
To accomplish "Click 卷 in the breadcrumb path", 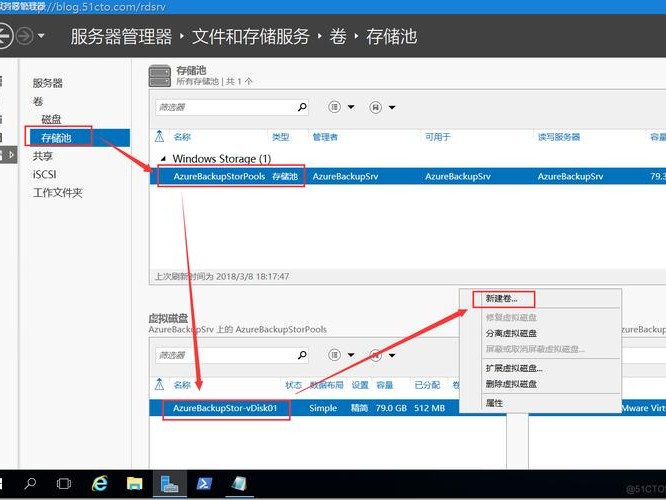I will click(x=338, y=37).
